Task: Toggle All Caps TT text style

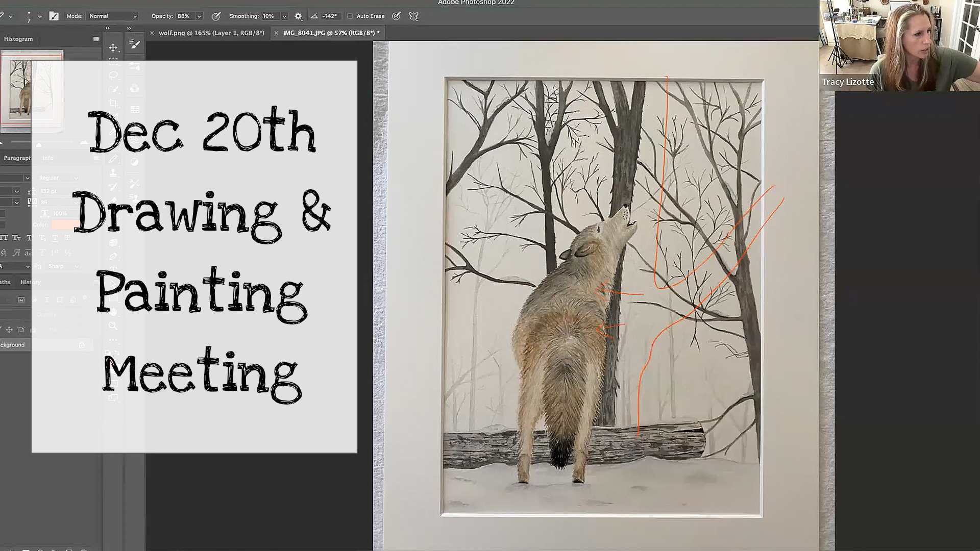Action: (x=4, y=238)
